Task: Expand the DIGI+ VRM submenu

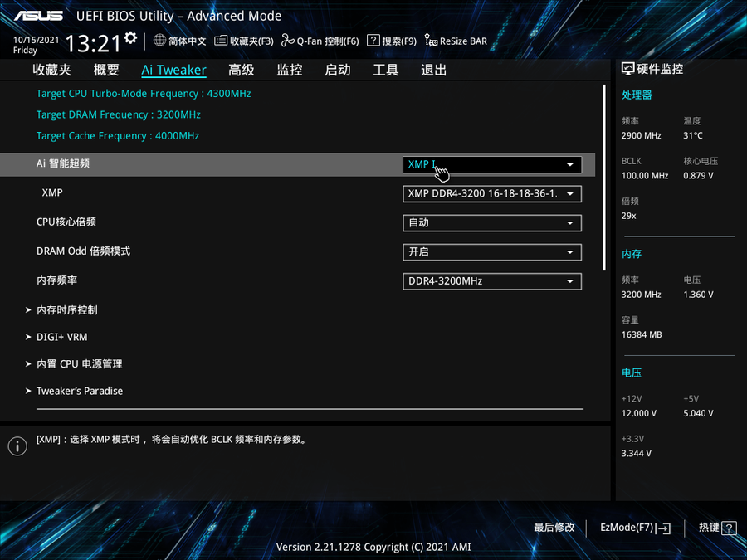Action: click(x=61, y=338)
